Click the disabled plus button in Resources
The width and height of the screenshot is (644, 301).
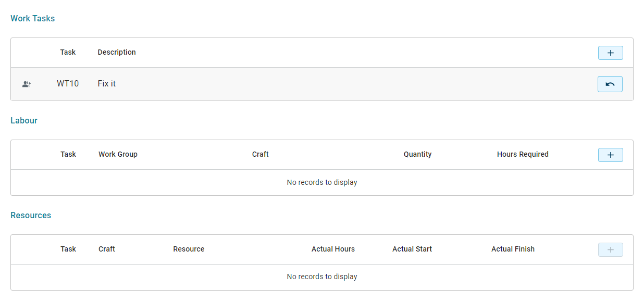[610, 249]
